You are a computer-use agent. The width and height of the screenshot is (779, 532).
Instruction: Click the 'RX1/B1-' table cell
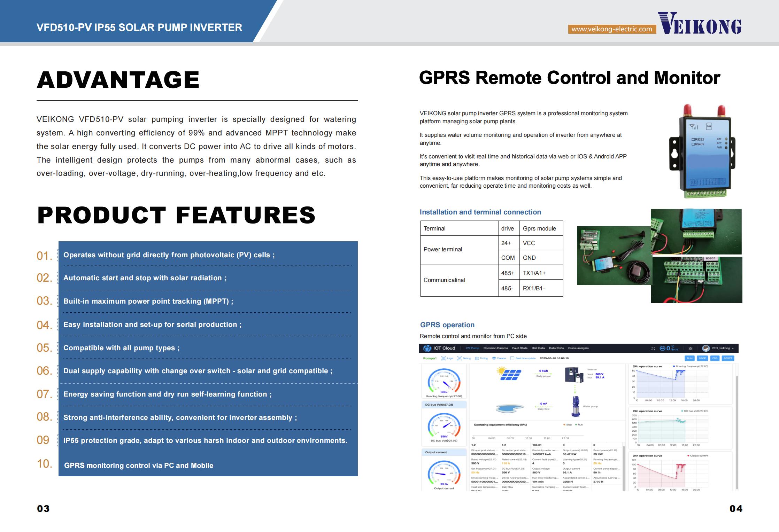tap(541, 288)
